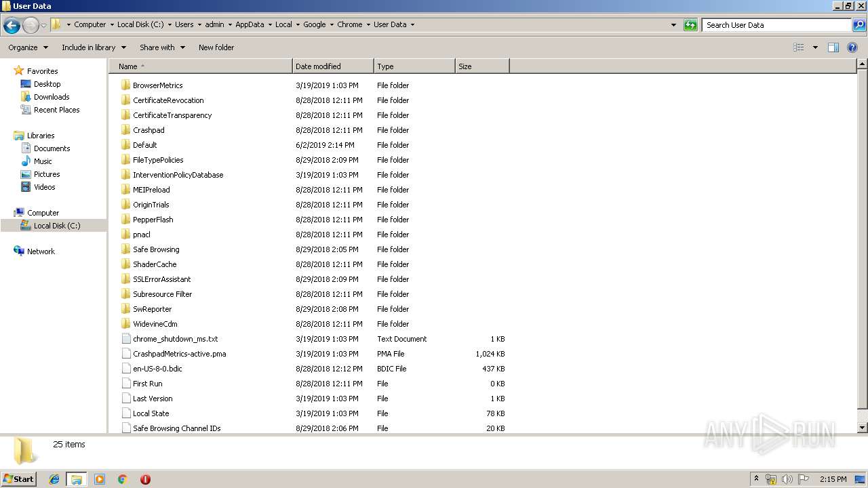Select the SSLErrorAssistant folder name
This screenshot has width=868, height=488.
(161, 279)
